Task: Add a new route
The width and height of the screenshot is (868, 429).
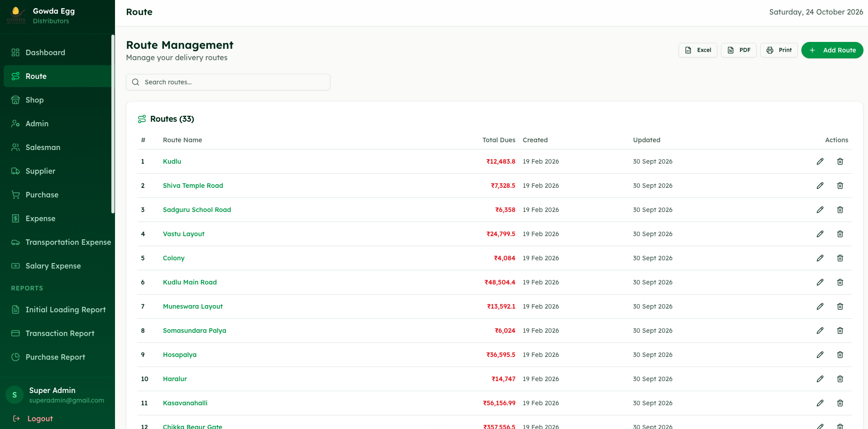Action: [832, 50]
